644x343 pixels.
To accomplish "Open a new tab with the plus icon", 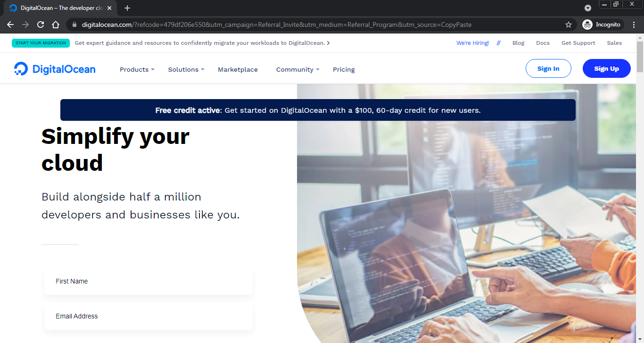I will click(127, 8).
